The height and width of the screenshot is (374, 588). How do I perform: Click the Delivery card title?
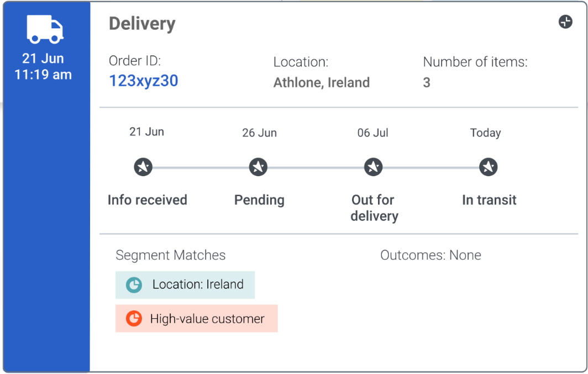(x=142, y=24)
